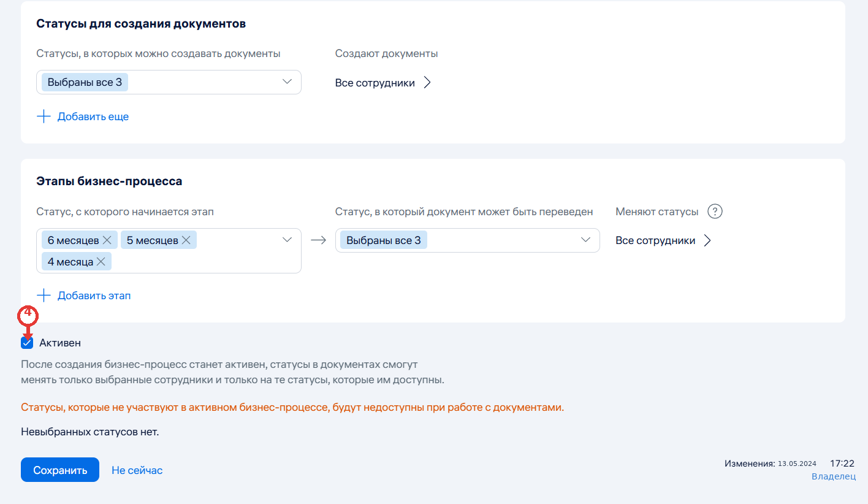Click the Добавить еще link
Screen dimensions: 868x504
93,116
